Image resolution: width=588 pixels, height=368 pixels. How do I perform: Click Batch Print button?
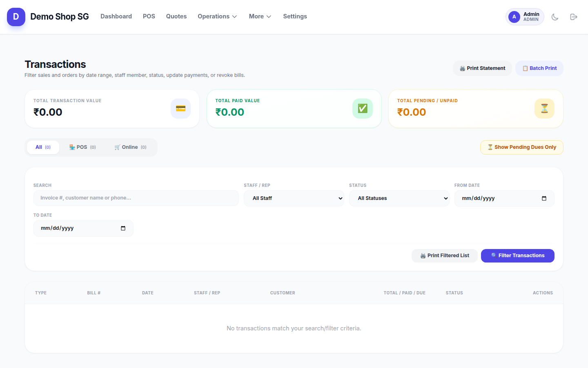(539, 68)
